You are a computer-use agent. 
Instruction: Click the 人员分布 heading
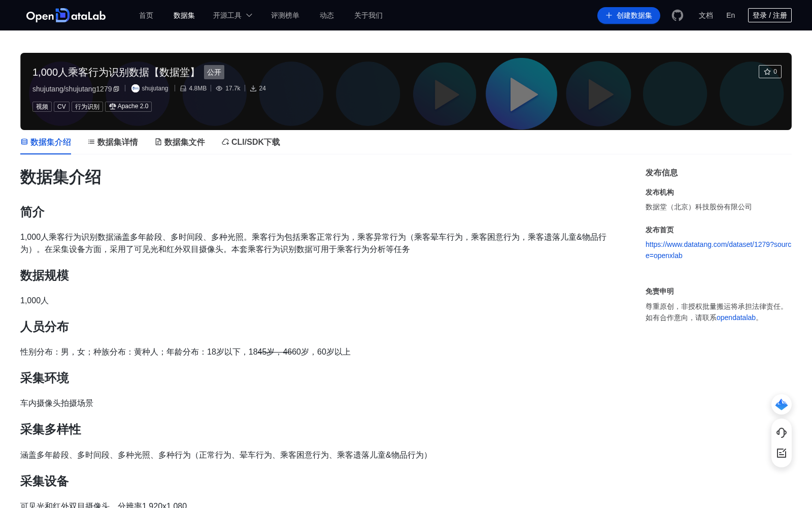pyautogui.click(x=45, y=327)
